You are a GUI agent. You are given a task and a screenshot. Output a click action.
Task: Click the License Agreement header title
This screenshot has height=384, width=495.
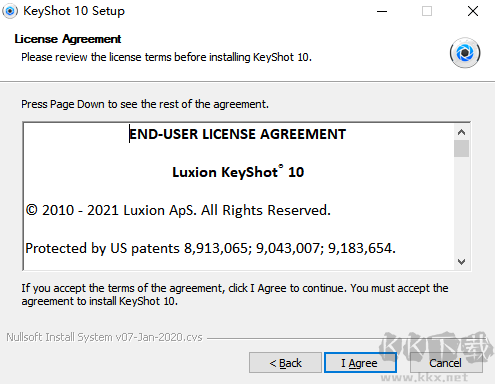pos(68,39)
